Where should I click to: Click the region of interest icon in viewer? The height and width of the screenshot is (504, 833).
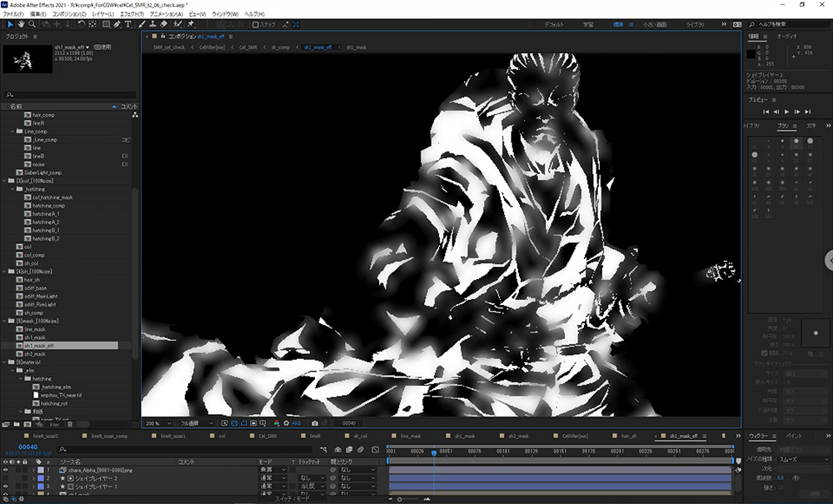(253, 423)
